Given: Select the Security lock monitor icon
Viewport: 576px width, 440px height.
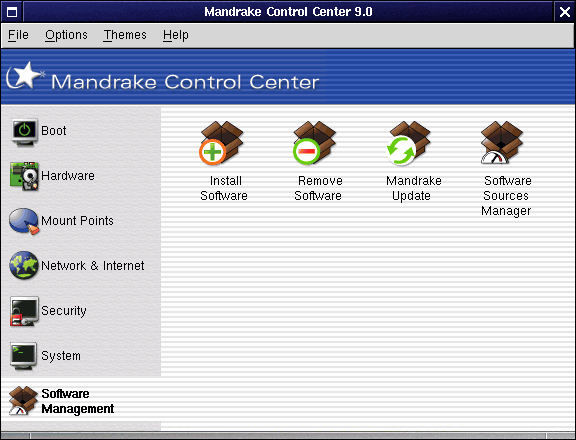Looking at the screenshot, I should [x=24, y=311].
